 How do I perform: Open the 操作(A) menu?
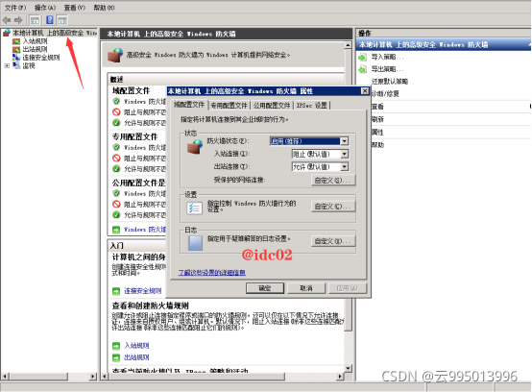click(45, 8)
